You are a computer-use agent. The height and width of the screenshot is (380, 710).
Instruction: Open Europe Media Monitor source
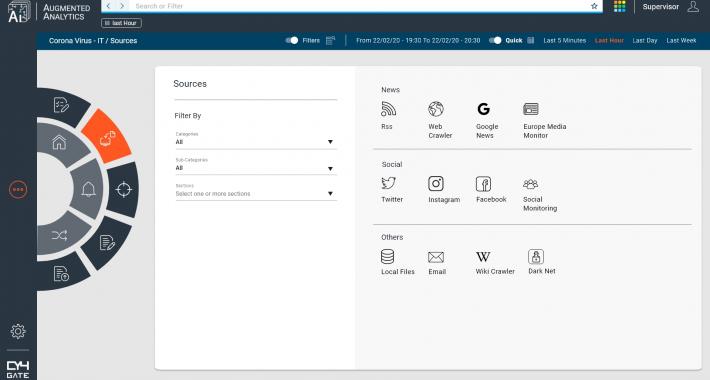(544, 120)
